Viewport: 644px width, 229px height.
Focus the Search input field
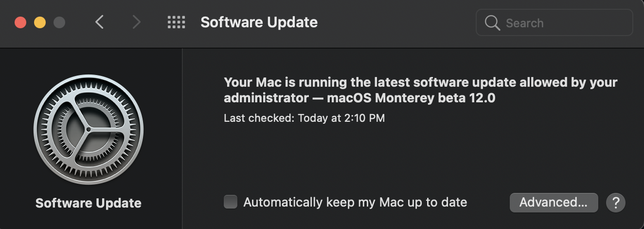555,23
